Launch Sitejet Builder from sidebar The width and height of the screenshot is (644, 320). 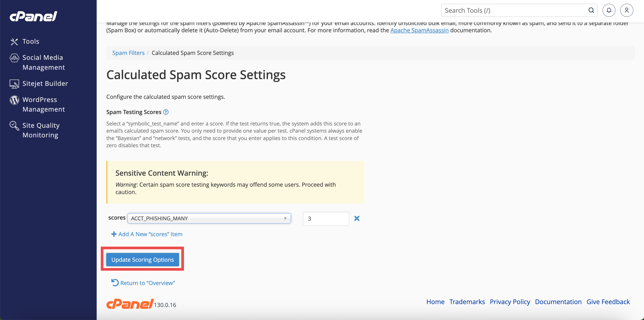point(45,83)
